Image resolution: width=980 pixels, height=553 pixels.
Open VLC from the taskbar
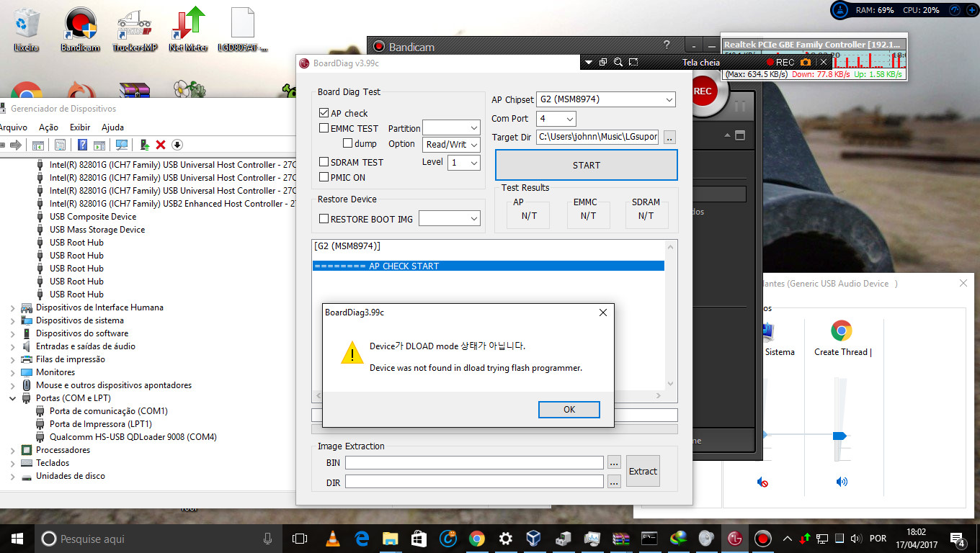[x=334, y=539]
